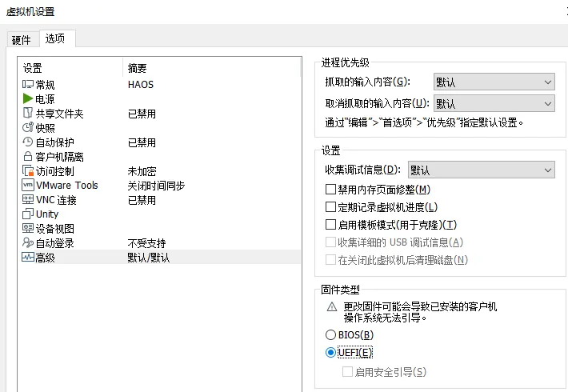Image resolution: width=568 pixels, height=392 pixels.
Task: Select the 电源 settings row
Action: (159, 99)
